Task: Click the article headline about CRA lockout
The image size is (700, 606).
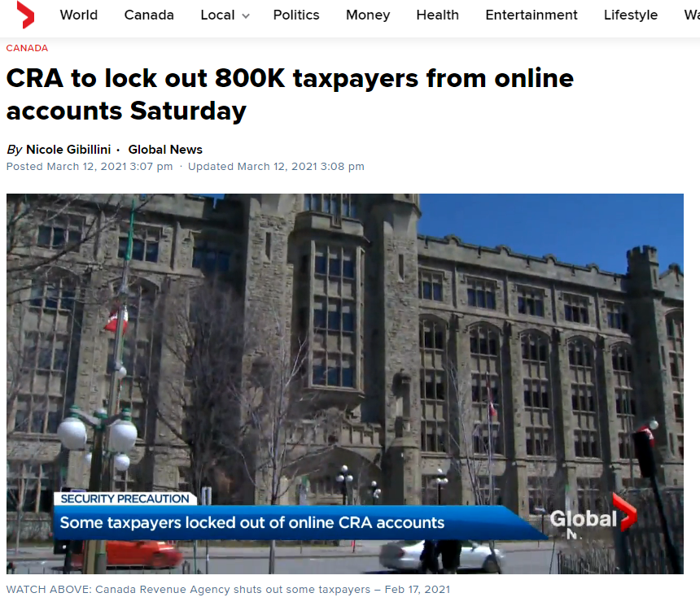Action: point(290,94)
